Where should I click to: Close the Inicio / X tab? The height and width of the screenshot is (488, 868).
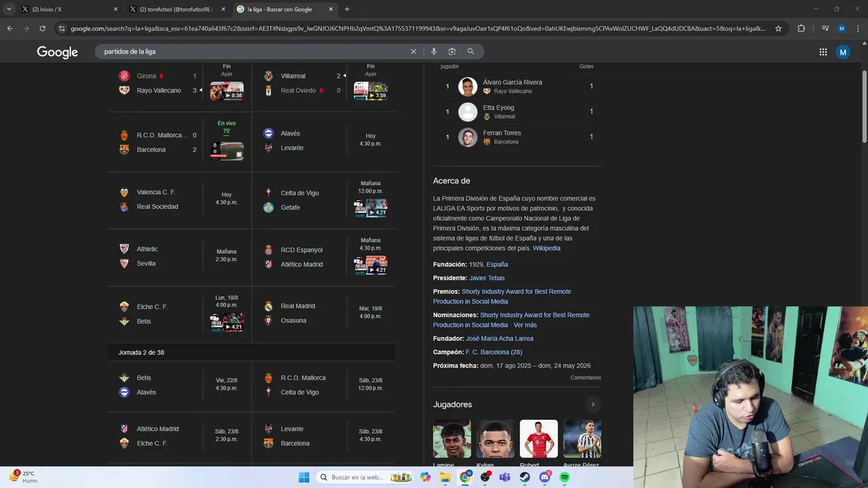coord(115,9)
